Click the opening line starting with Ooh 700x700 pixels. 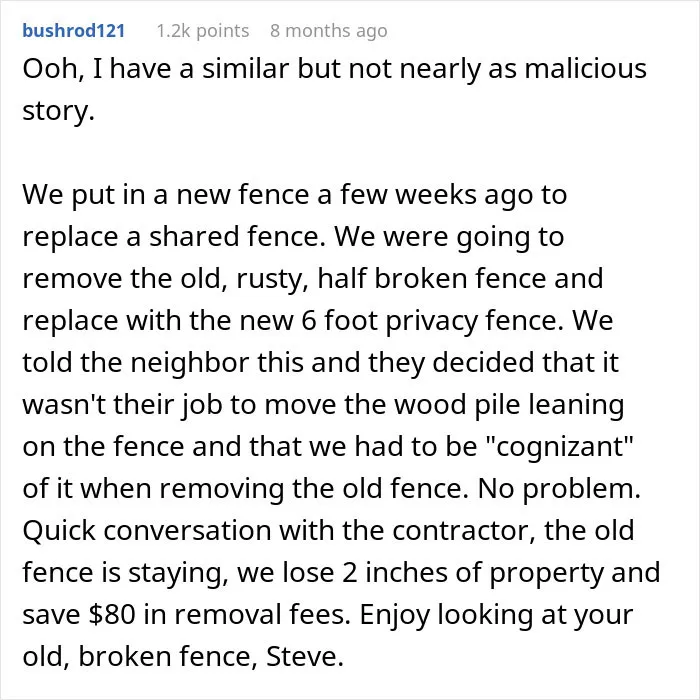tap(334, 69)
